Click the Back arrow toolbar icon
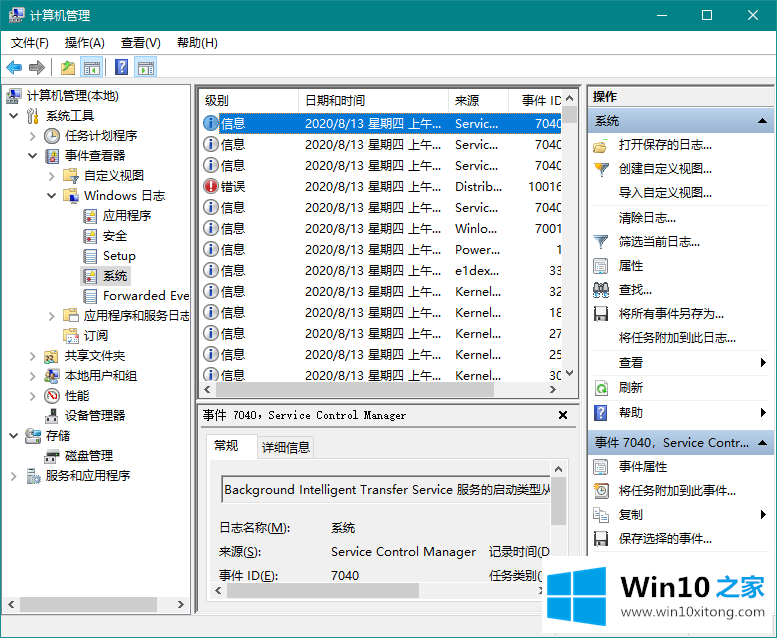777x638 pixels. pyautogui.click(x=14, y=67)
